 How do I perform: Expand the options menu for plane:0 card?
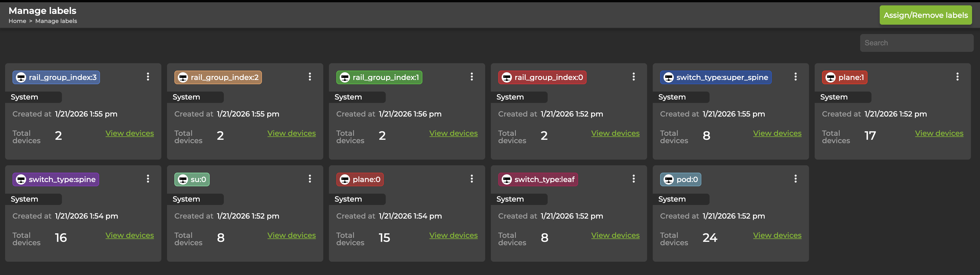[472, 179]
